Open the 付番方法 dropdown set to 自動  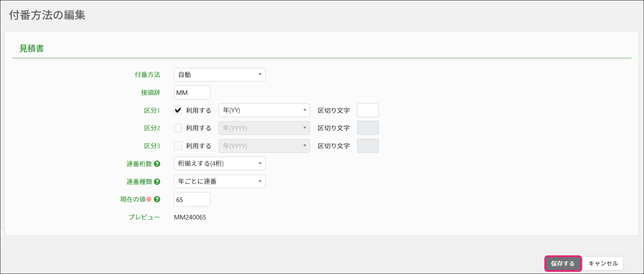tap(219, 75)
